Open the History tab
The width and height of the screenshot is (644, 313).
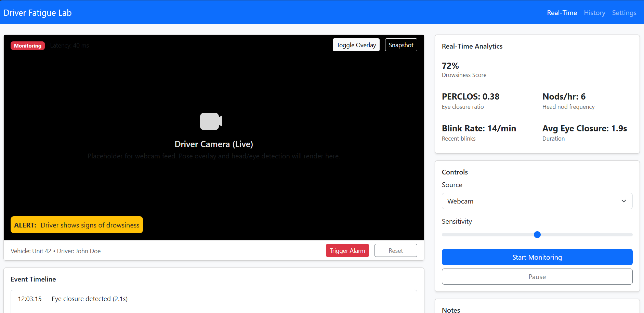594,13
